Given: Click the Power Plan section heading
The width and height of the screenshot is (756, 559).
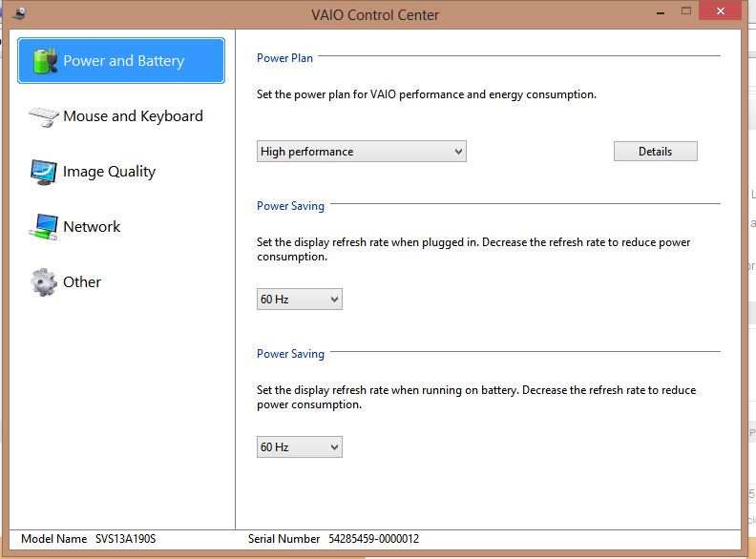Looking at the screenshot, I should pos(285,58).
